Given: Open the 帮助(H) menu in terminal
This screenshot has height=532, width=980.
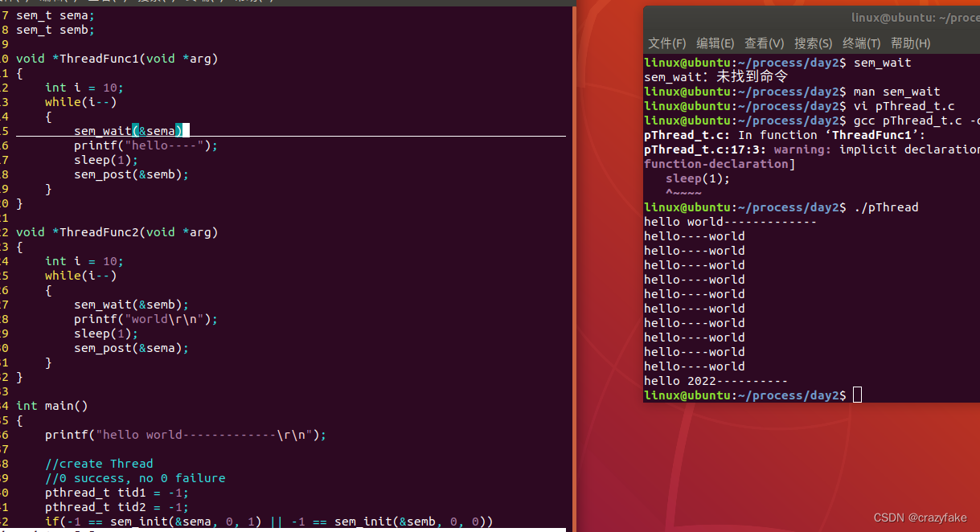Looking at the screenshot, I should [909, 43].
